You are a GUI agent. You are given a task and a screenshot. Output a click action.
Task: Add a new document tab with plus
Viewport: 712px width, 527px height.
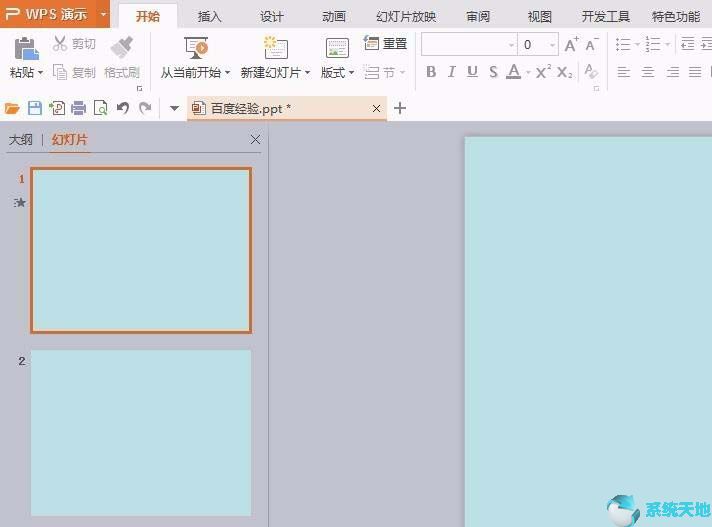coord(400,108)
